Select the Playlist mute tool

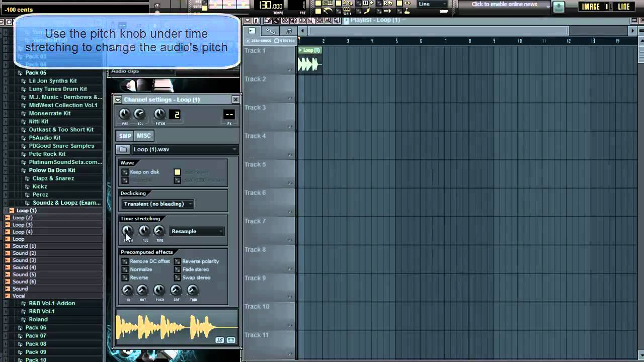(294, 20)
